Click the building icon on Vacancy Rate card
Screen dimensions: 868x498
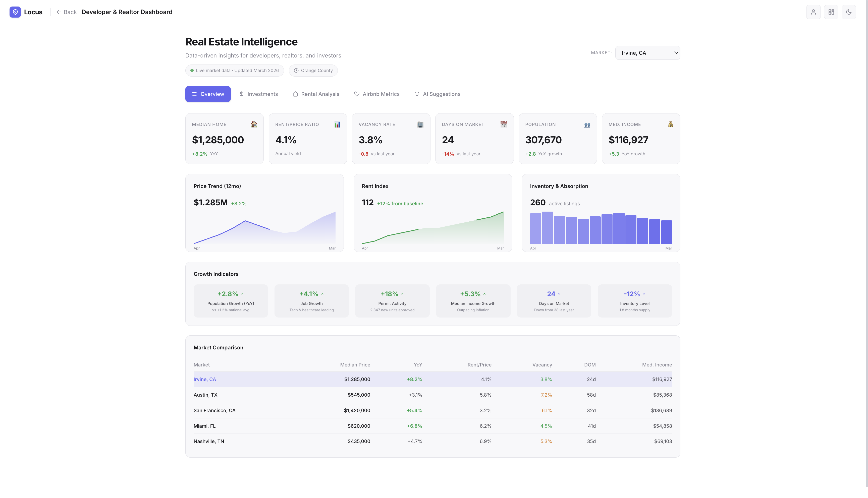point(420,124)
